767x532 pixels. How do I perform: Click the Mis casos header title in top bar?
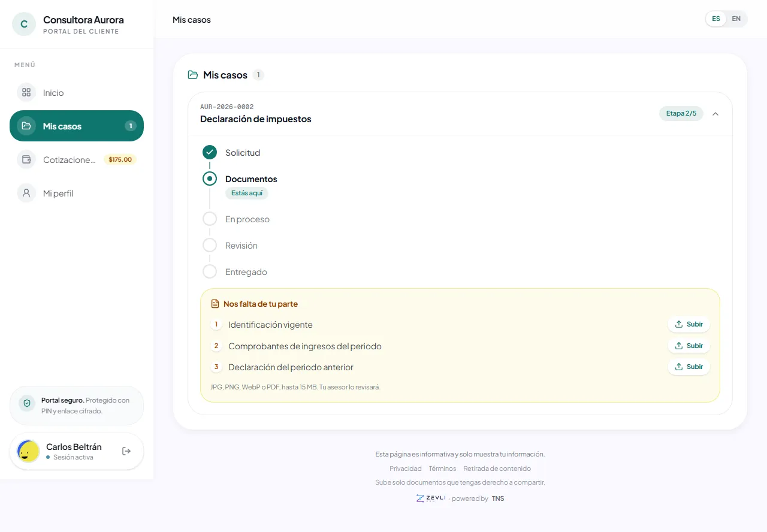[x=192, y=20]
